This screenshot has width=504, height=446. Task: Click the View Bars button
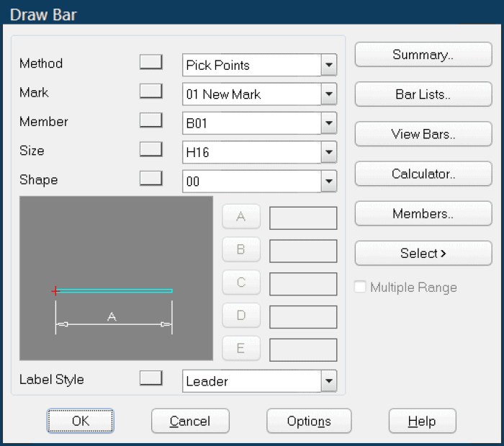click(x=423, y=134)
